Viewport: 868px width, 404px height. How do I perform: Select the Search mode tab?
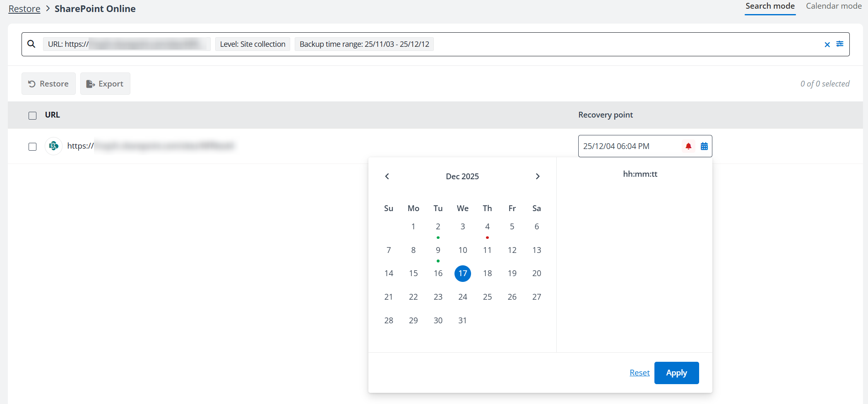[770, 6]
